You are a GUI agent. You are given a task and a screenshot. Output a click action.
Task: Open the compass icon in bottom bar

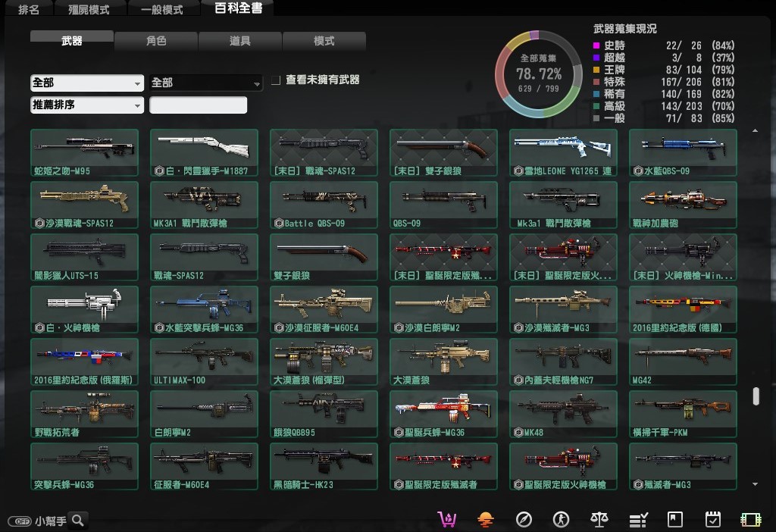click(524, 519)
